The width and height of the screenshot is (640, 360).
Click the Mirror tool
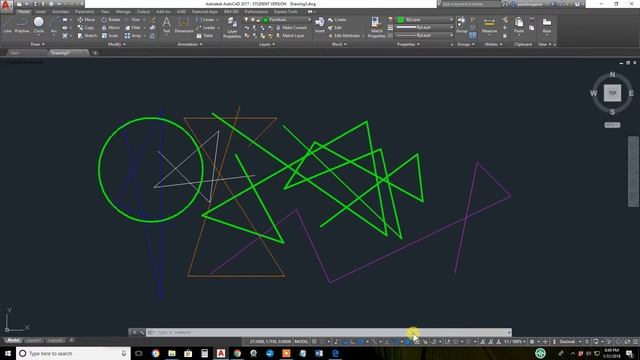(111, 28)
